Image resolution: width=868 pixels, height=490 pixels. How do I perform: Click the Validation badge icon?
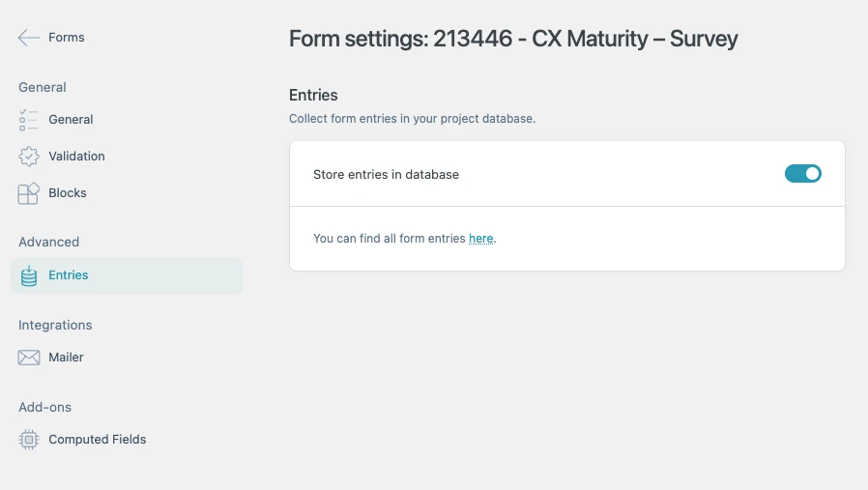[x=29, y=157]
